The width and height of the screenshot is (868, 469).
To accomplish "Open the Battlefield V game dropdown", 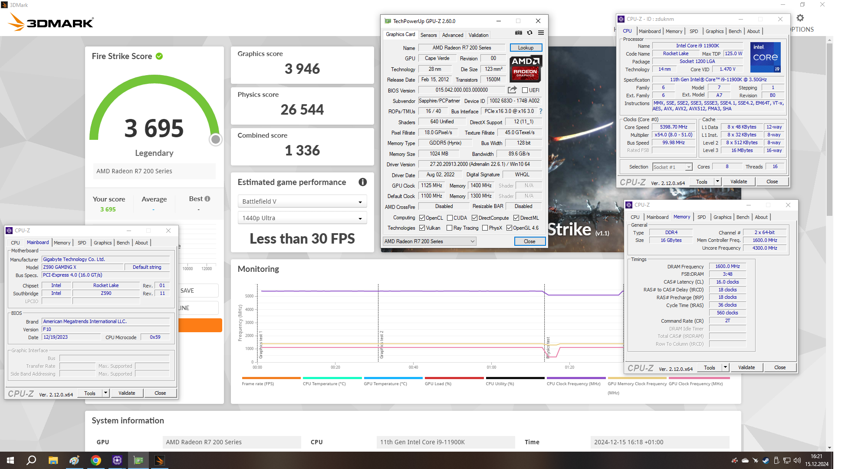I will click(x=302, y=201).
